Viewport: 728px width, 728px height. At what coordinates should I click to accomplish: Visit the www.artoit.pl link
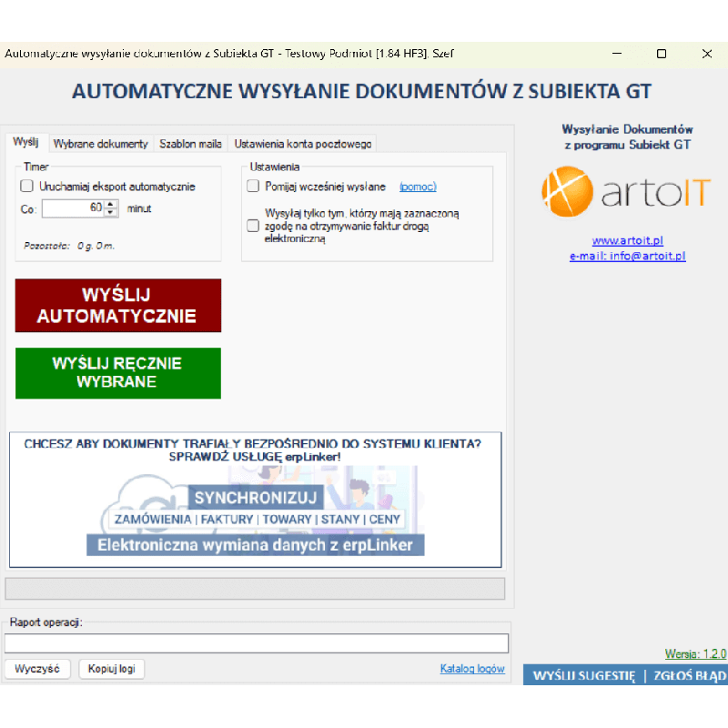coord(626,241)
